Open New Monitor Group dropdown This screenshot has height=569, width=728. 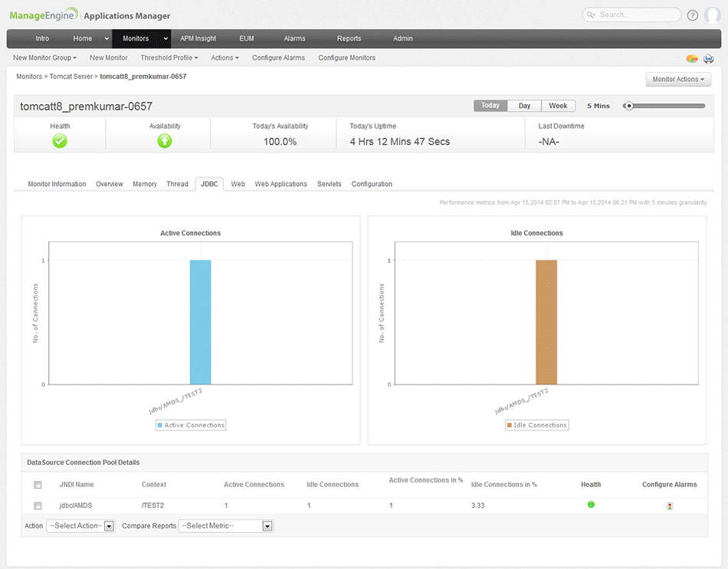tap(44, 57)
